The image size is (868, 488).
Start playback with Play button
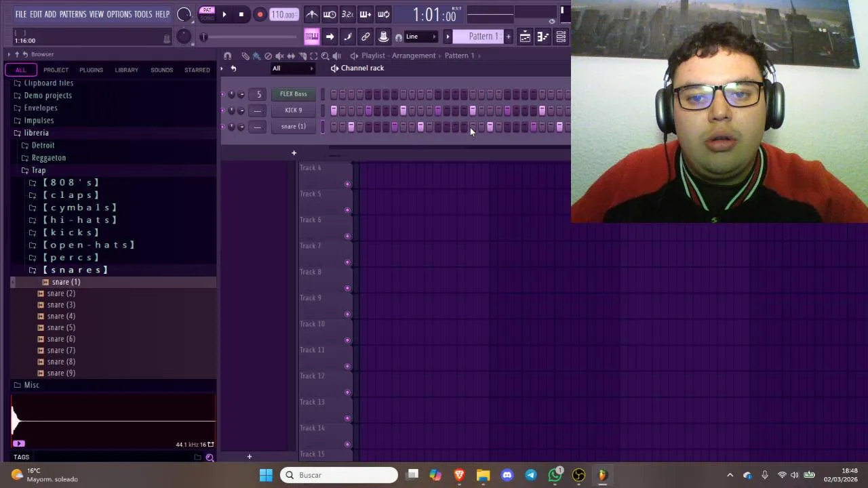[x=224, y=14]
